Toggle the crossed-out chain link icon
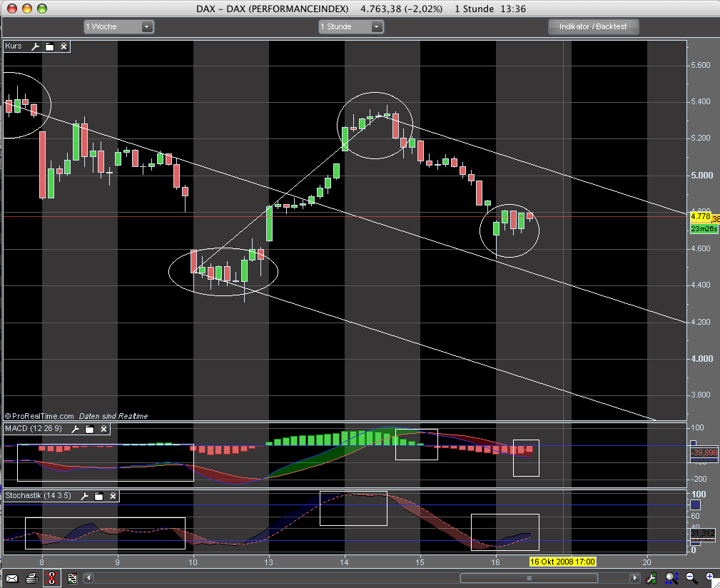 pos(52,578)
